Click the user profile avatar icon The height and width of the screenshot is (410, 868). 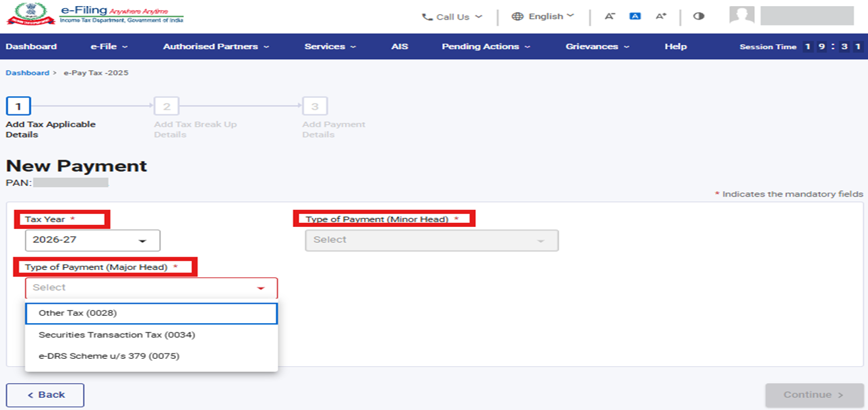tap(742, 16)
